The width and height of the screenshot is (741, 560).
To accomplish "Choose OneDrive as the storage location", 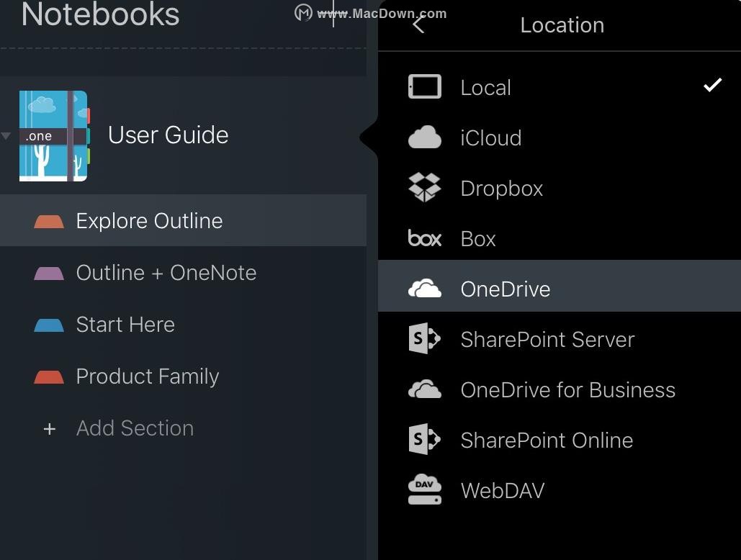I will point(560,286).
